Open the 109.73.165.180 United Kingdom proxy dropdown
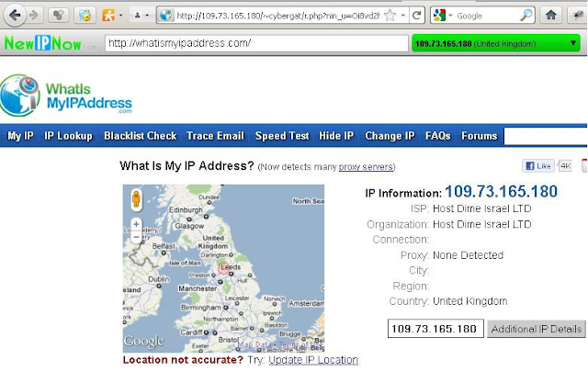Image resolution: width=588 pixels, height=371 pixels. point(496,43)
